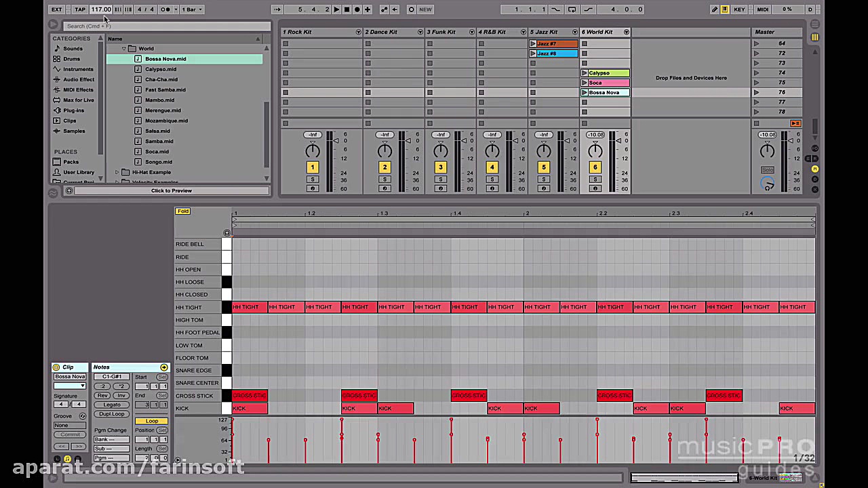Image resolution: width=868 pixels, height=488 pixels.
Task: Click the Legato notes button
Action: [x=112, y=405]
